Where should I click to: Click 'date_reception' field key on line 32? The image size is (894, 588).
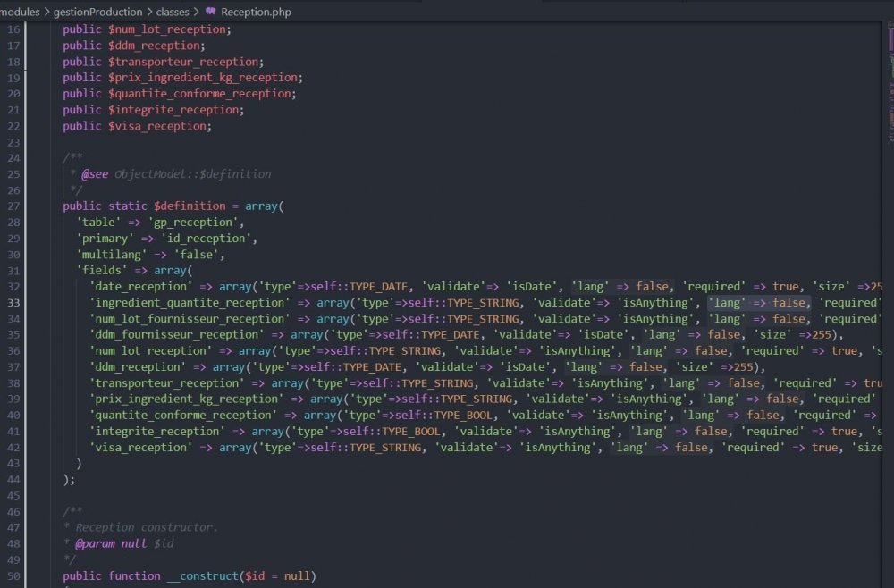point(141,287)
